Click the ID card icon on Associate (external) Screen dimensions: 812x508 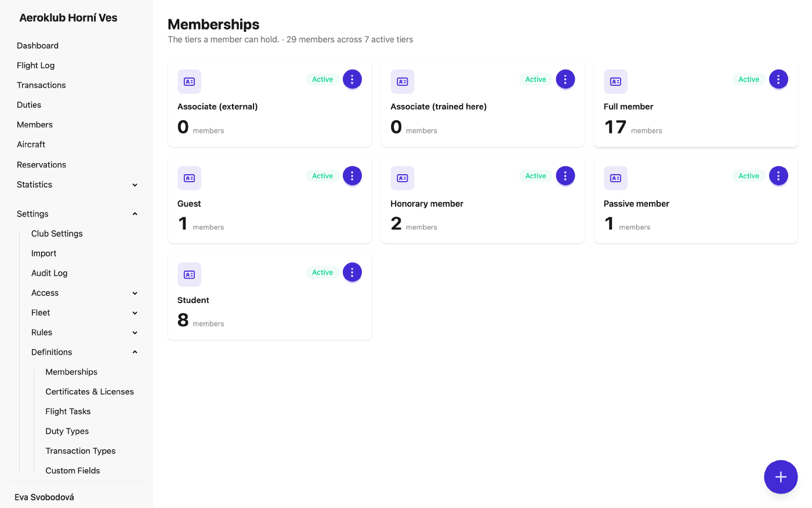pos(189,82)
